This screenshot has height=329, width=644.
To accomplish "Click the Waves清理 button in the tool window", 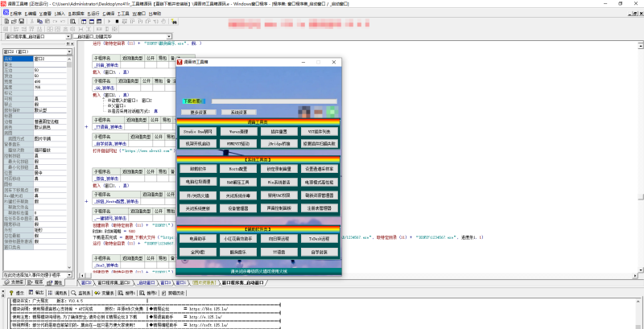I will 238,132.
